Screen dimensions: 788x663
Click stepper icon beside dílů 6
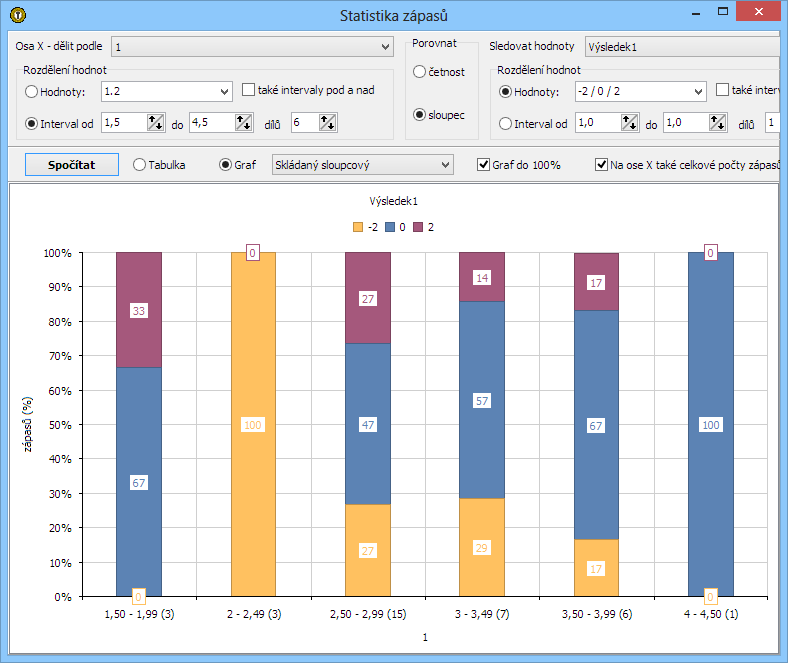point(327,122)
